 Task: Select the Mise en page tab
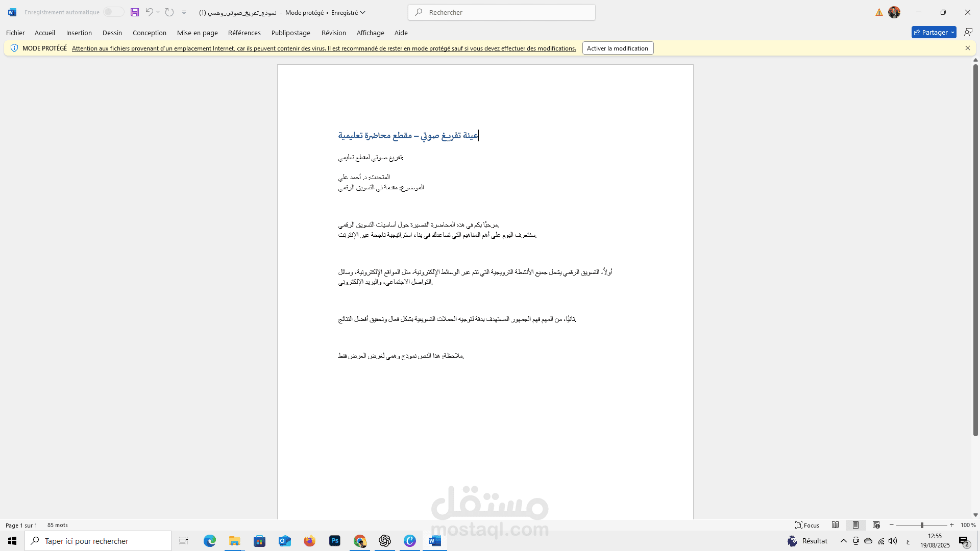pyautogui.click(x=198, y=33)
